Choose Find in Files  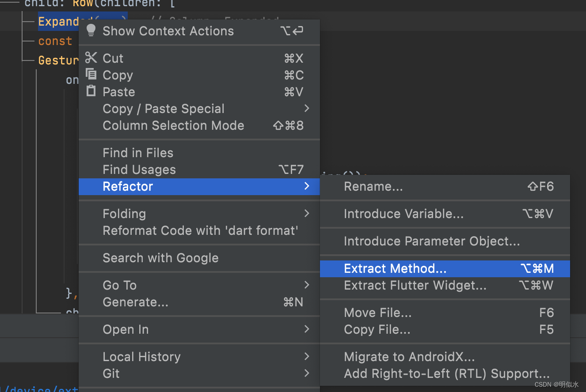(x=199, y=153)
